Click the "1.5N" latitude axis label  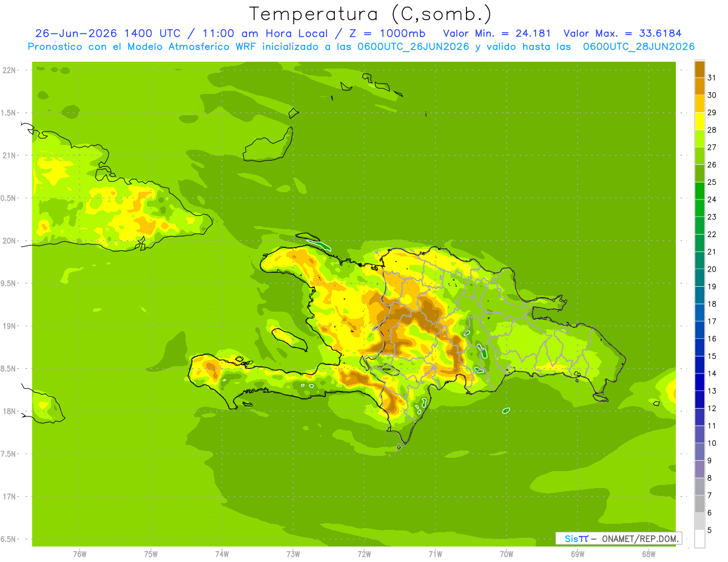(9, 113)
